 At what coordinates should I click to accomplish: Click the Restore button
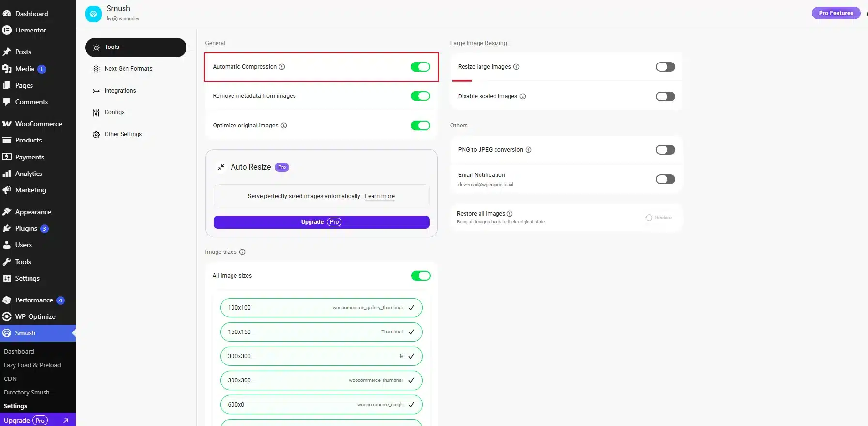click(x=659, y=218)
